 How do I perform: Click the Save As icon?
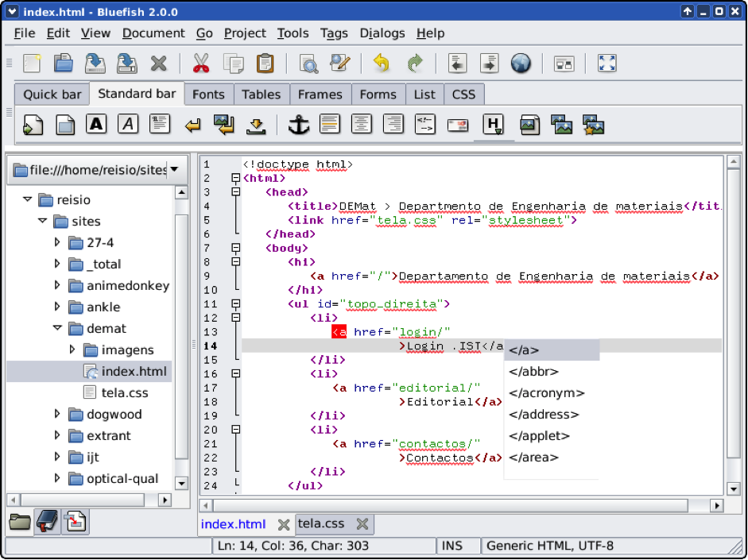pos(127,63)
